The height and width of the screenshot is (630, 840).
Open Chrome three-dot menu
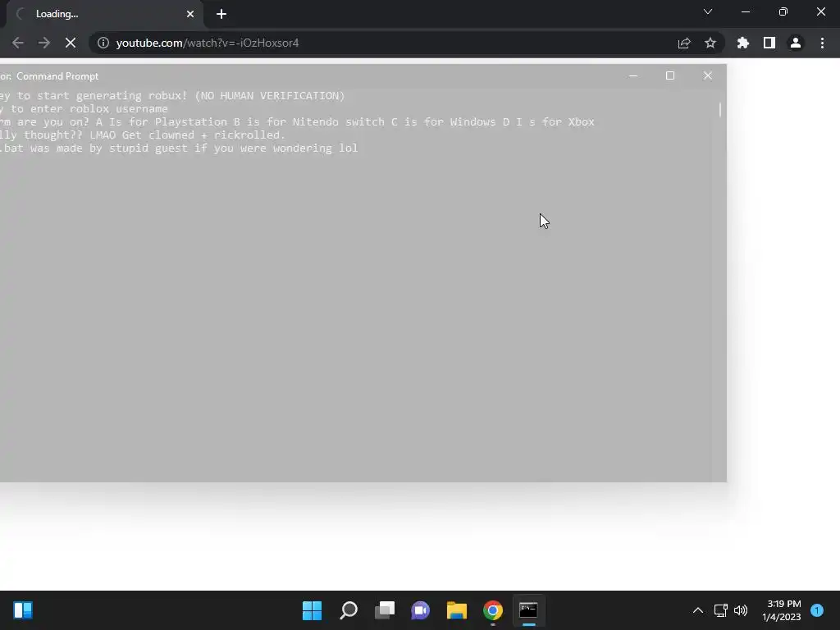click(x=822, y=43)
